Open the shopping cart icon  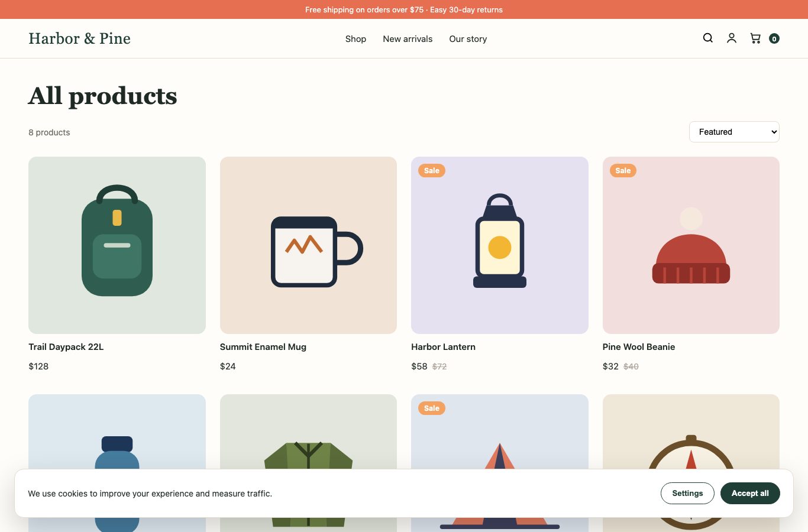[755, 38]
